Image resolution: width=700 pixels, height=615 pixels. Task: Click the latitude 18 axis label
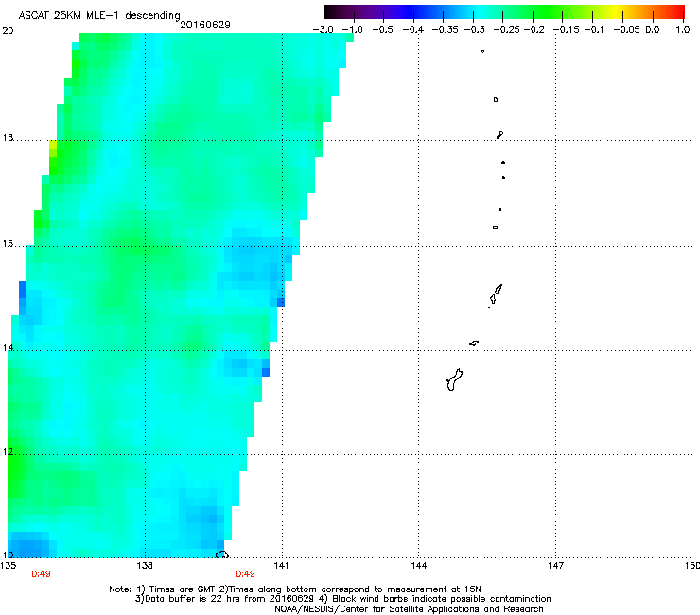(8, 137)
